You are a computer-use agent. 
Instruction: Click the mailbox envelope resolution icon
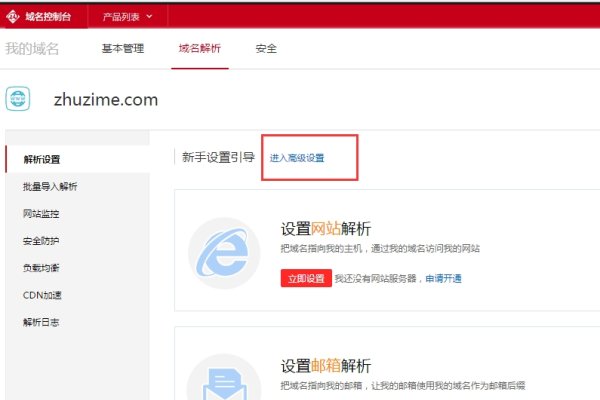click(224, 379)
